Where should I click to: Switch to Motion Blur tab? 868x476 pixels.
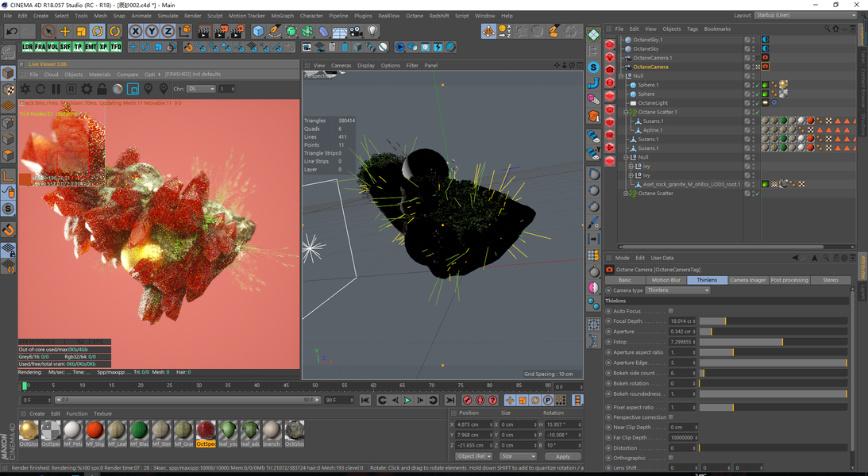coord(666,280)
